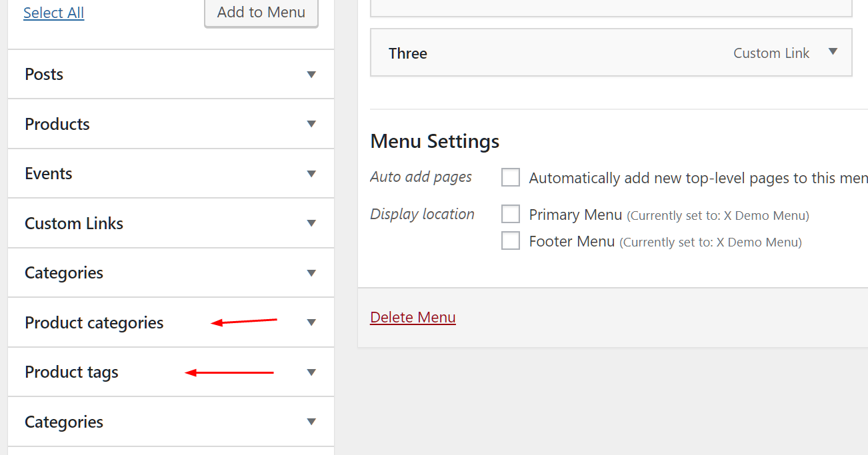Expand the Product categories arrow
Image resolution: width=868 pixels, height=455 pixels.
(x=311, y=322)
